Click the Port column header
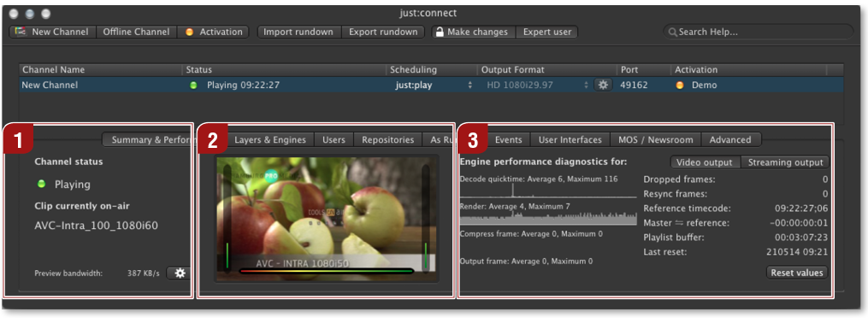The height and width of the screenshot is (318, 868). tap(644, 70)
